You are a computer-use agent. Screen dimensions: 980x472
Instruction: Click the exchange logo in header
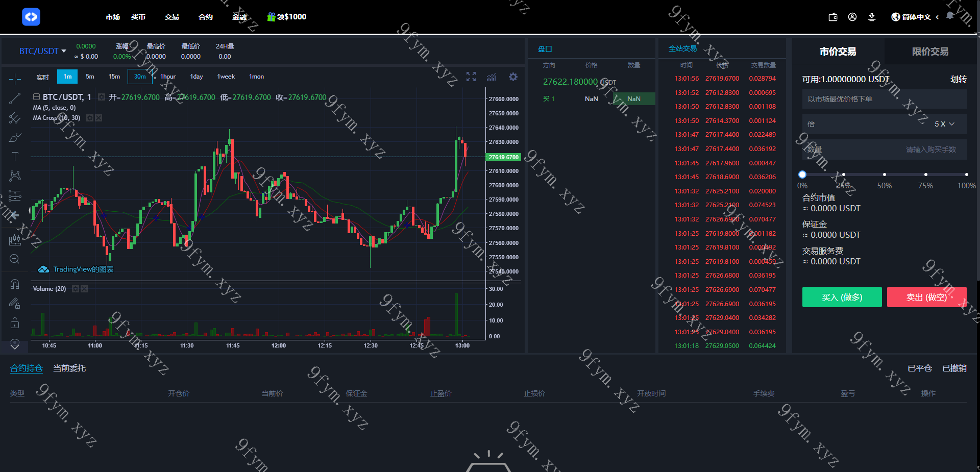[31, 17]
